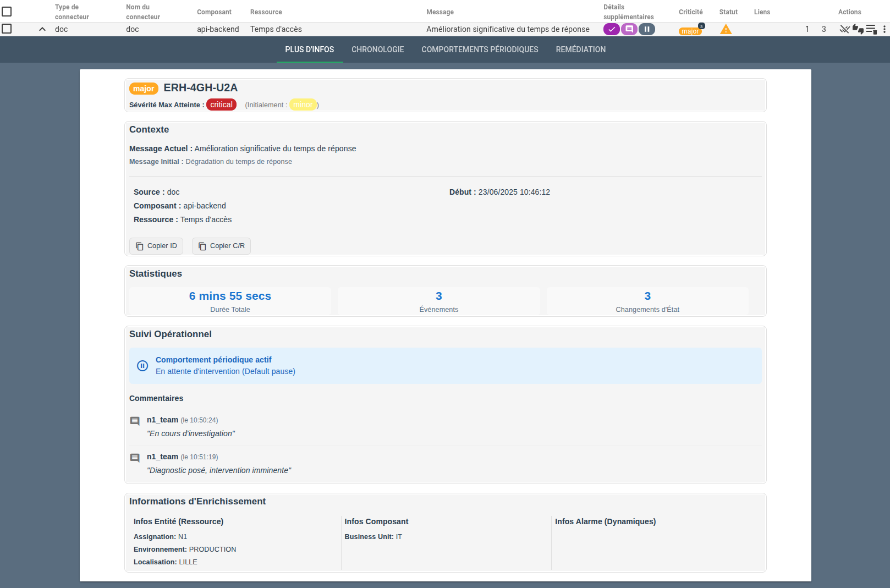
Task: Tick the checkbox for the doc alarm row
Action: pyautogui.click(x=7, y=29)
